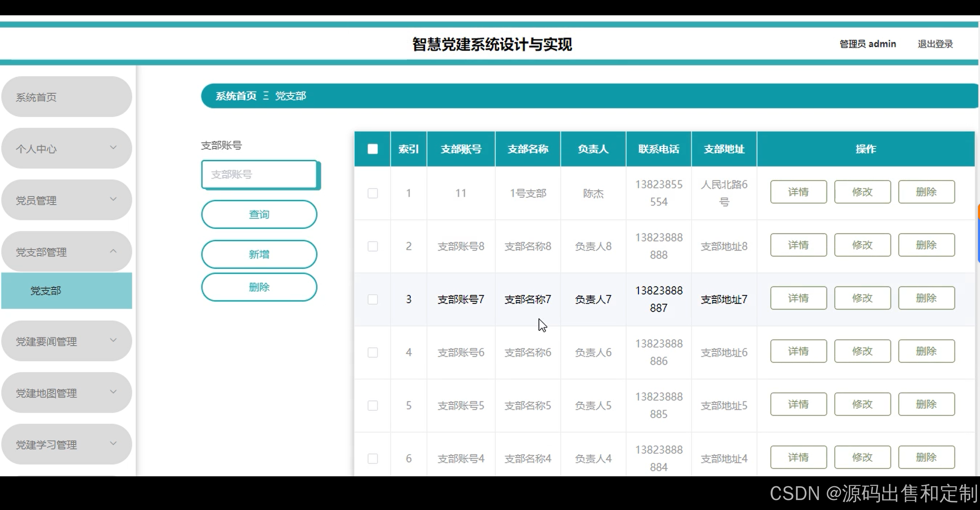Expand the 党员管理 menu chevron
Image resolution: width=980 pixels, height=510 pixels.
click(113, 199)
